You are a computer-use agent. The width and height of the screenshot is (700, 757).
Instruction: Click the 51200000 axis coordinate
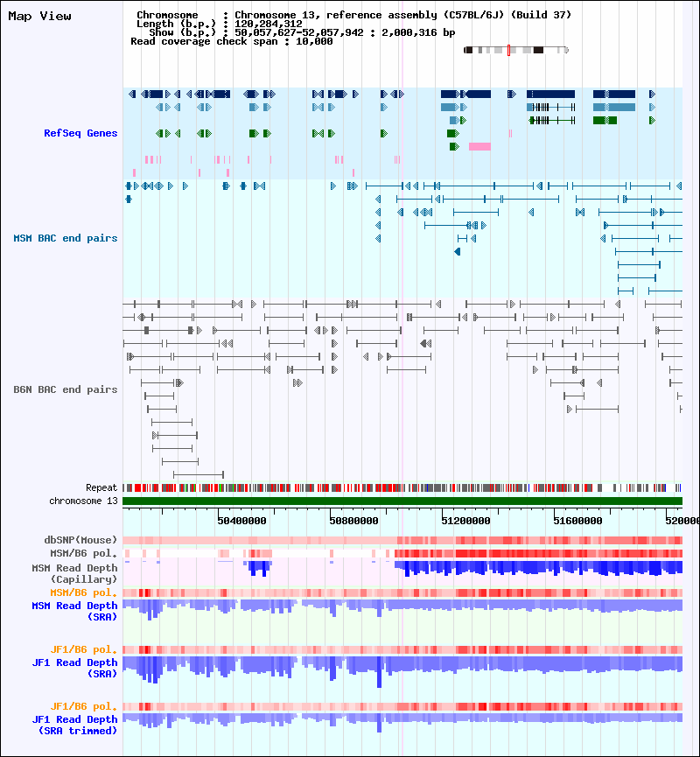465,521
